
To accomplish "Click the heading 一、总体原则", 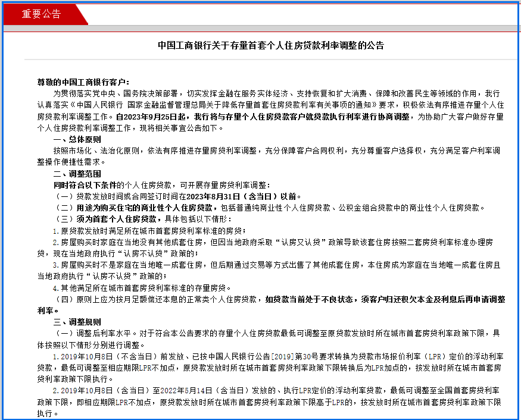I will click(77, 139).
